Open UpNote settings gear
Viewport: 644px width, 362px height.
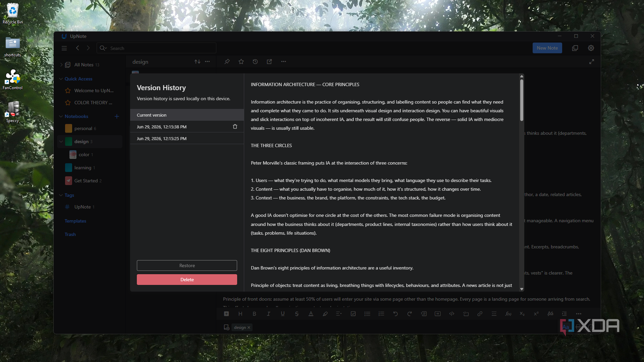pyautogui.click(x=591, y=48)
